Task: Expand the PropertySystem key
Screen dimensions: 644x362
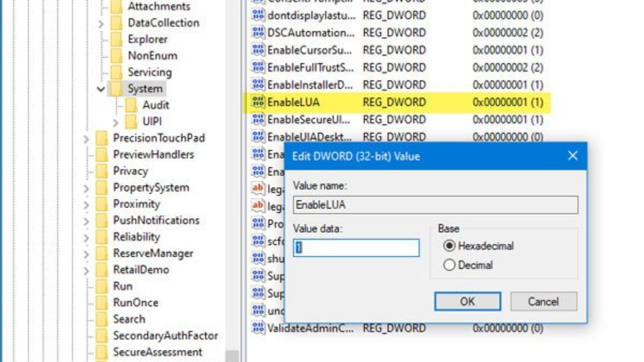Action: point(86,188)
